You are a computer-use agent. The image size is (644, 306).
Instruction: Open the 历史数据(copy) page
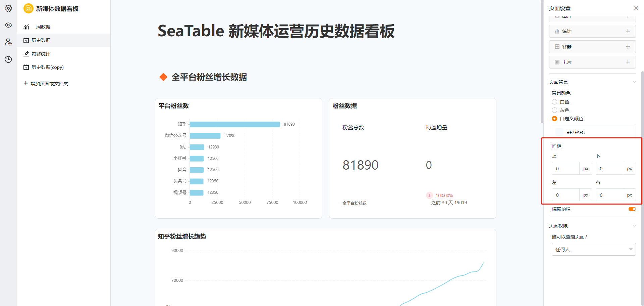click(x=47, y=67)
